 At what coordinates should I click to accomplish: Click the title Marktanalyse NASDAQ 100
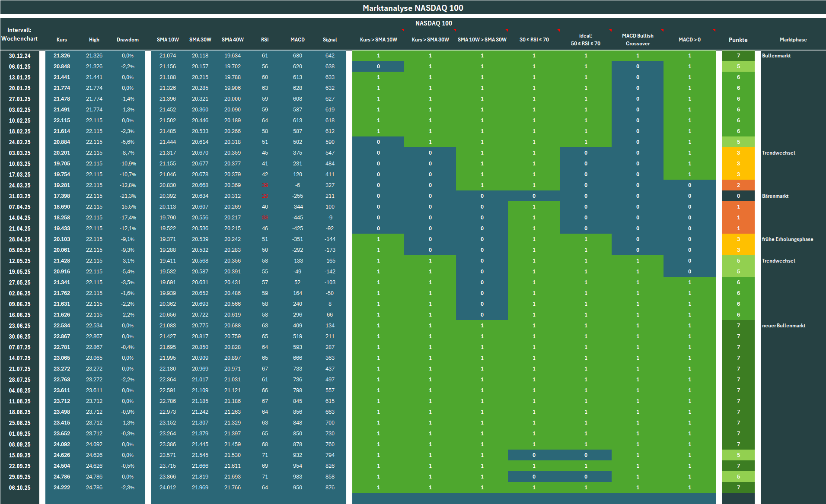pos(413,8)
